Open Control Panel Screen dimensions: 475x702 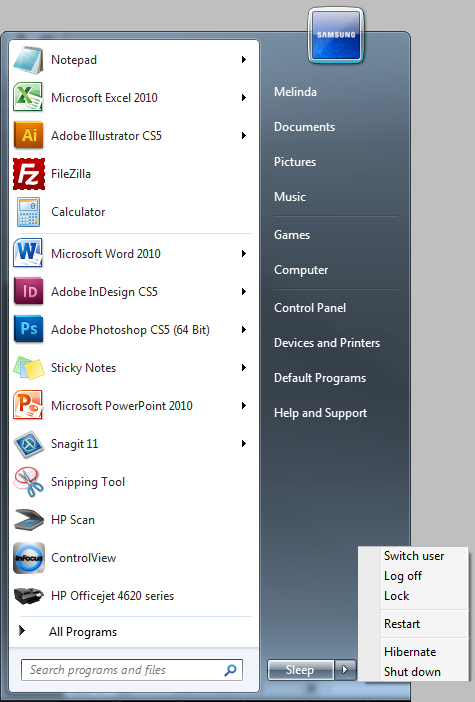click(x=310, y=308)
